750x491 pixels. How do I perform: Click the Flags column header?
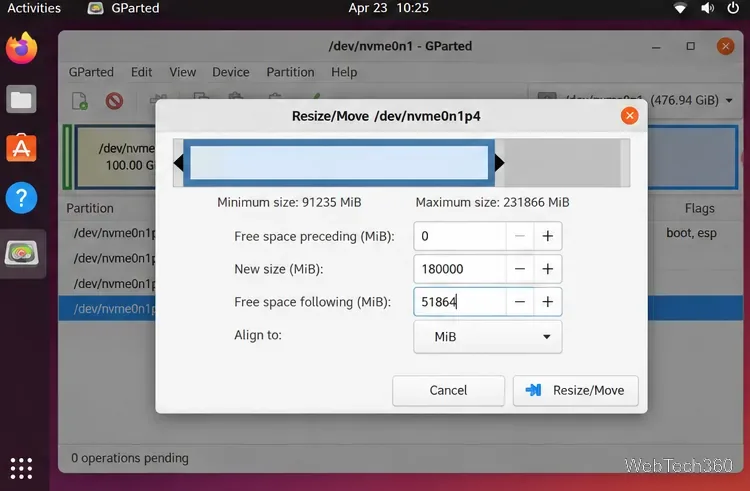pyautogui.click(x=699, y=208)
